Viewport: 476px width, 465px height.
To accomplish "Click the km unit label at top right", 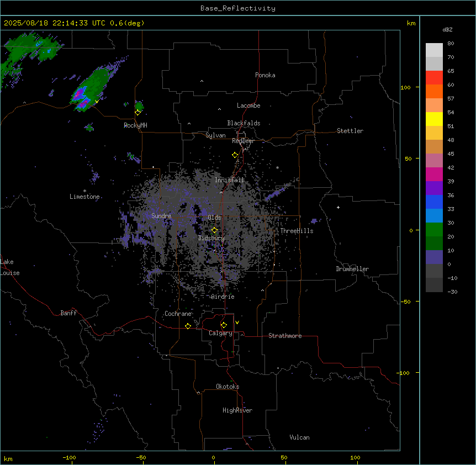I will (411, 23).
